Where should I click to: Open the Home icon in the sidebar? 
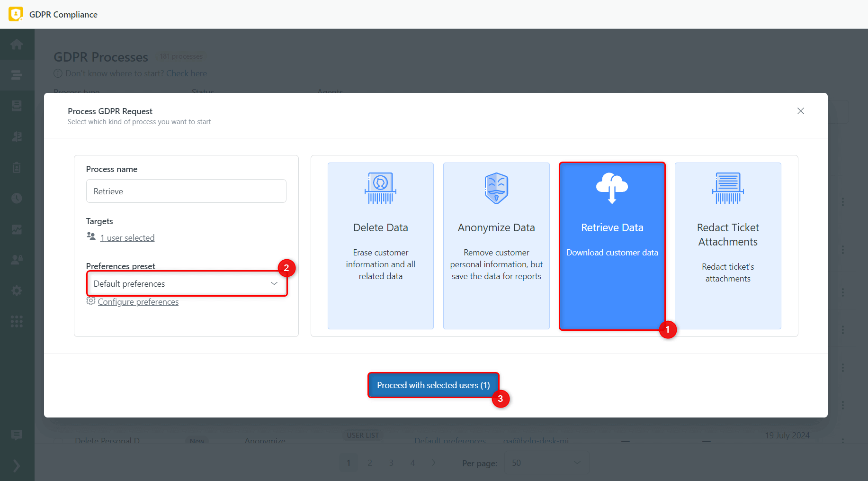coord(17,45)
